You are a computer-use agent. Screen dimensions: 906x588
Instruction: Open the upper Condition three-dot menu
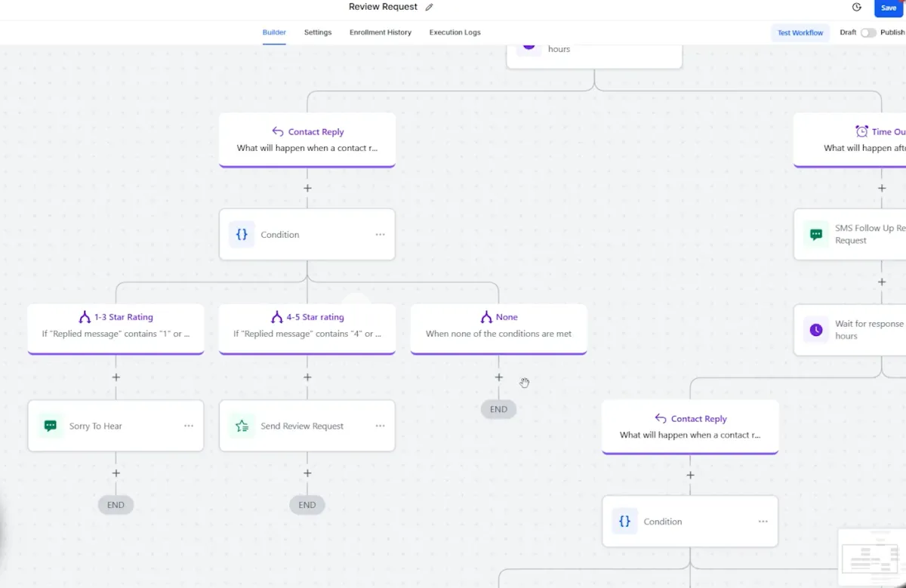click(381, 235)
